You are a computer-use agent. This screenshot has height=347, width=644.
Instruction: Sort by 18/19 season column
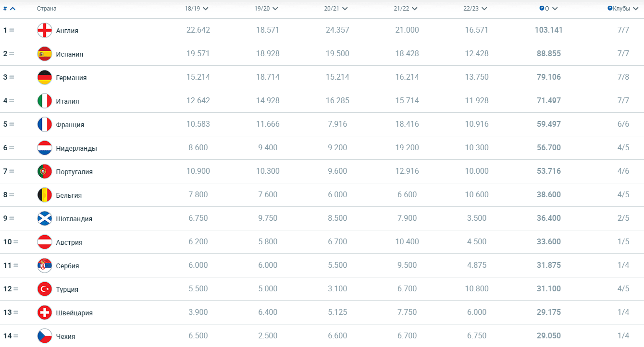tap(196, 9)
